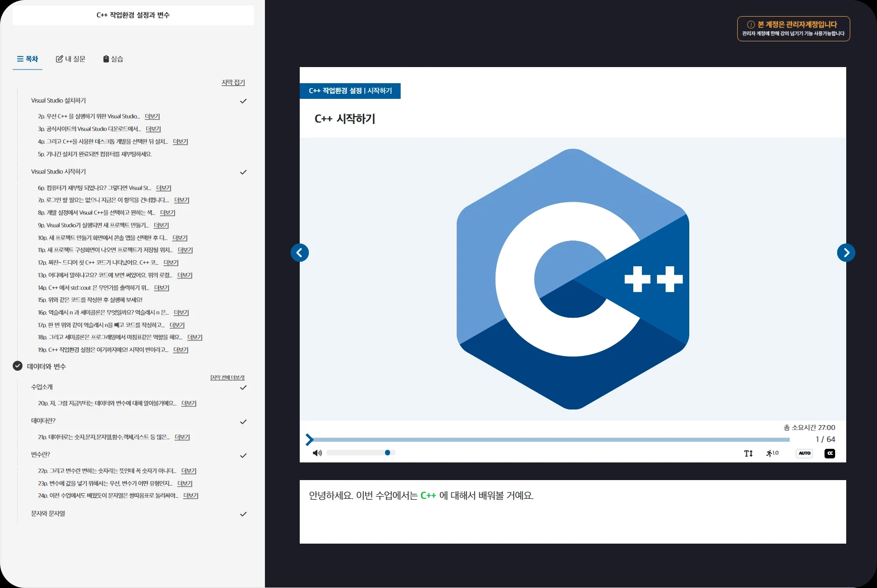The image size is (877, 588).
Task: Open the 목차 tab
Action: pyautogui.click(x=27, y=59)
